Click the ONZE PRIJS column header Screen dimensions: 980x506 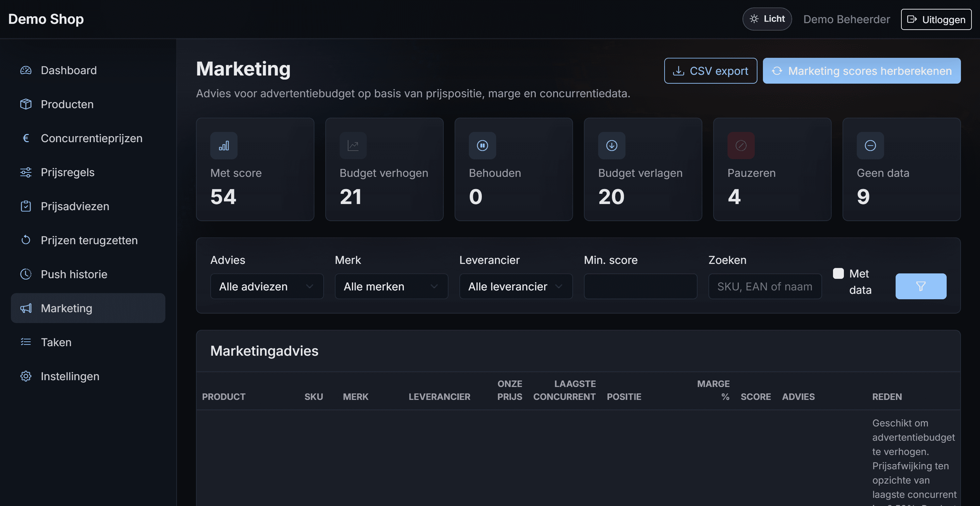click(x=509, y=390)
